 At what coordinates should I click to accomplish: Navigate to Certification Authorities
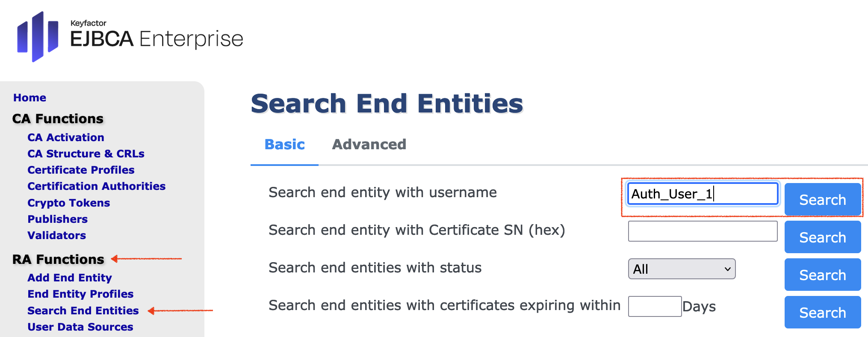coord(96,186)
